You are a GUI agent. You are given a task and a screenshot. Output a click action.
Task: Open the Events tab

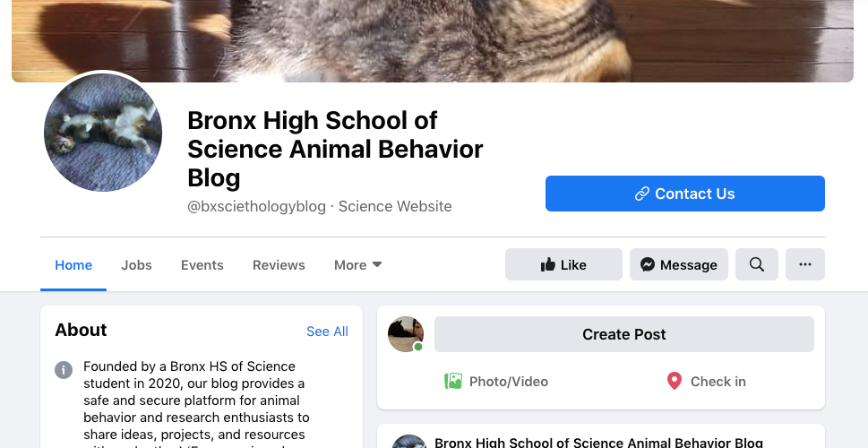pyautogui.click(x=202, y=265)
